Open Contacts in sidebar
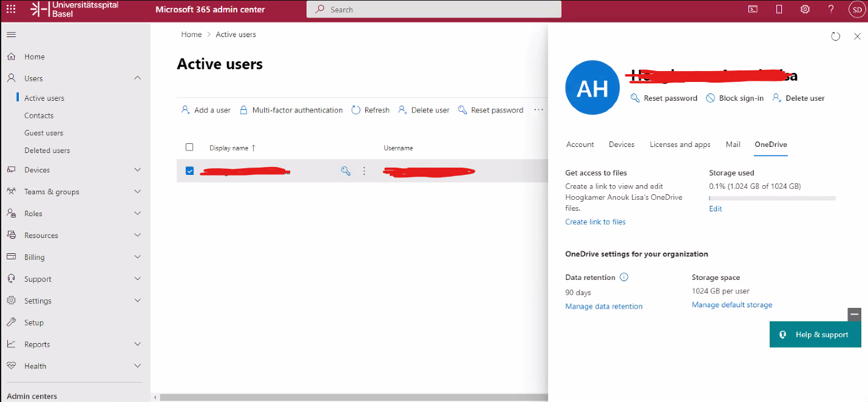868x402 pixels. (x=39, y=115)
